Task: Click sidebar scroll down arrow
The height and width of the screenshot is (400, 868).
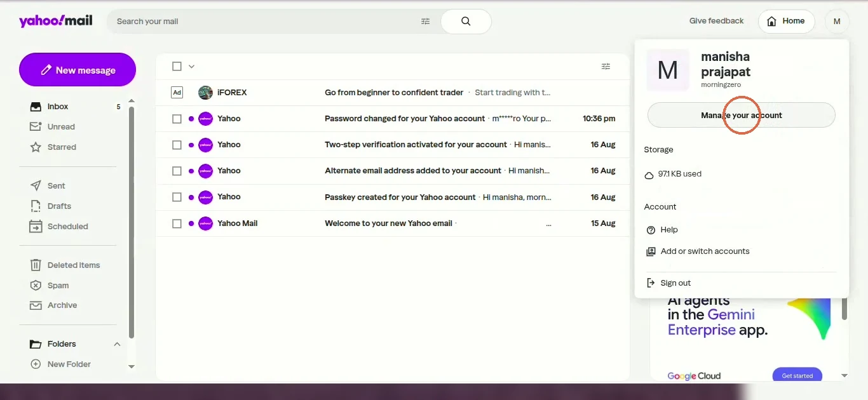Action: point(132,366)
